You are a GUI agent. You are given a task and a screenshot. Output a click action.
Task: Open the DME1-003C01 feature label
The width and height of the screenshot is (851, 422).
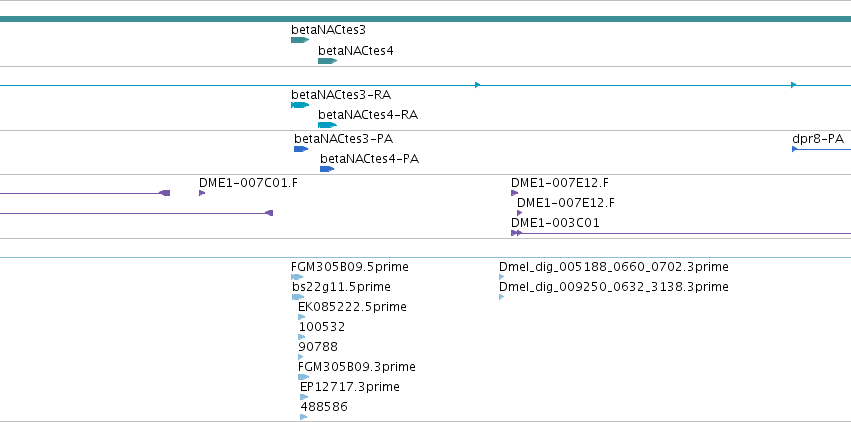(555, 223)
